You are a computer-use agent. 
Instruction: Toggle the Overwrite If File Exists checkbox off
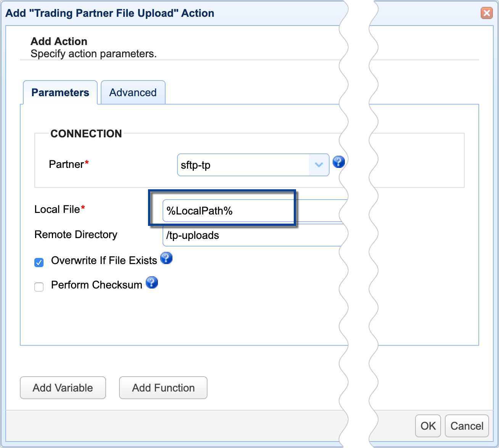(39, 263)
